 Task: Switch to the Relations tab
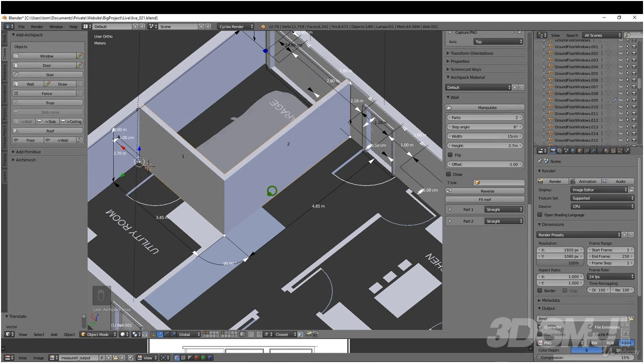pos(5,72)
